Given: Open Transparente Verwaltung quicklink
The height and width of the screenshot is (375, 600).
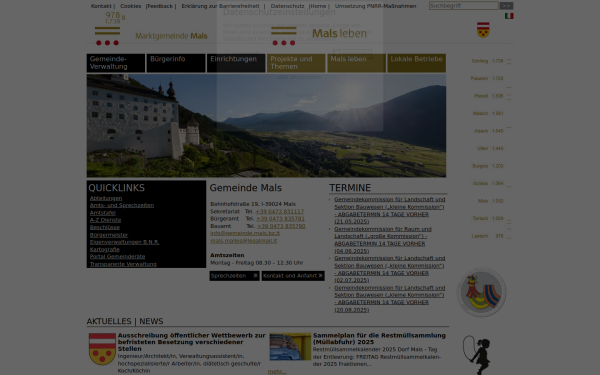Looking at the screenshot, I should (x=123, y=264).
